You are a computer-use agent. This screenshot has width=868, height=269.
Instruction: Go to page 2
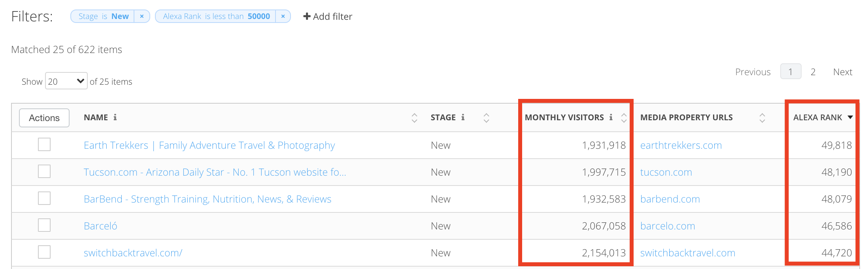pos(813,72)
